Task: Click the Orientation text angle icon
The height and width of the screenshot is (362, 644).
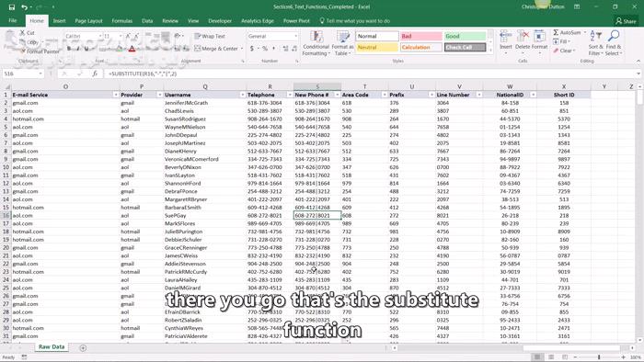Action: coord(178,36)
